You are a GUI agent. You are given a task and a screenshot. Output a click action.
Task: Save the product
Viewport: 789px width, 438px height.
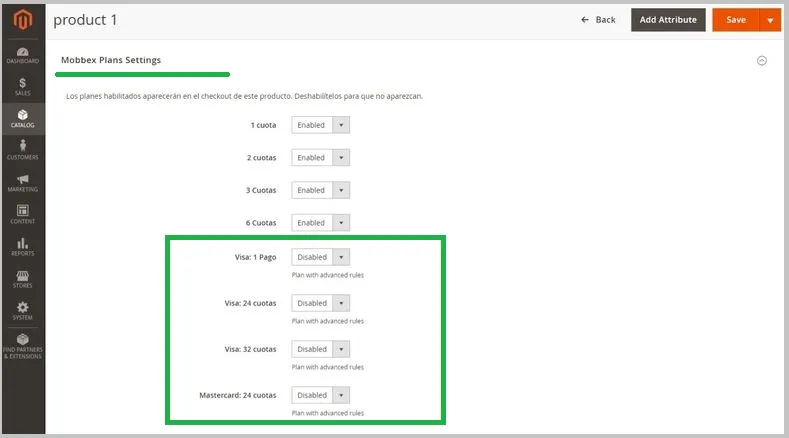point(736,20)
